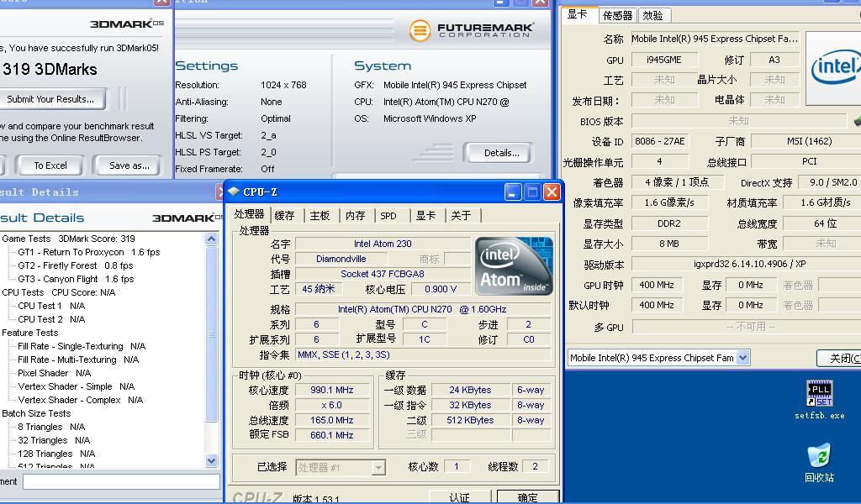Click the Intel Atom inside logo in CPU-Z
This screenshot has width=861, height=504.
click(x=514, y=266)
